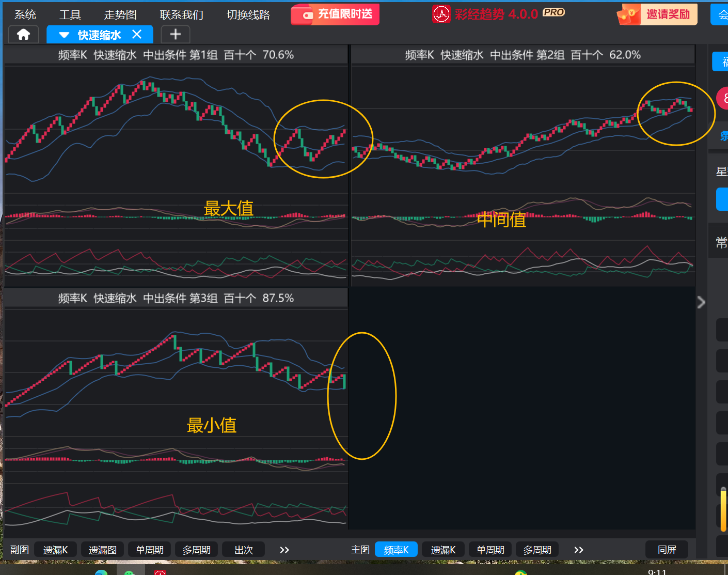
Task: Click the 彩经趋势 app logo
Action: [x=441, y=14]
